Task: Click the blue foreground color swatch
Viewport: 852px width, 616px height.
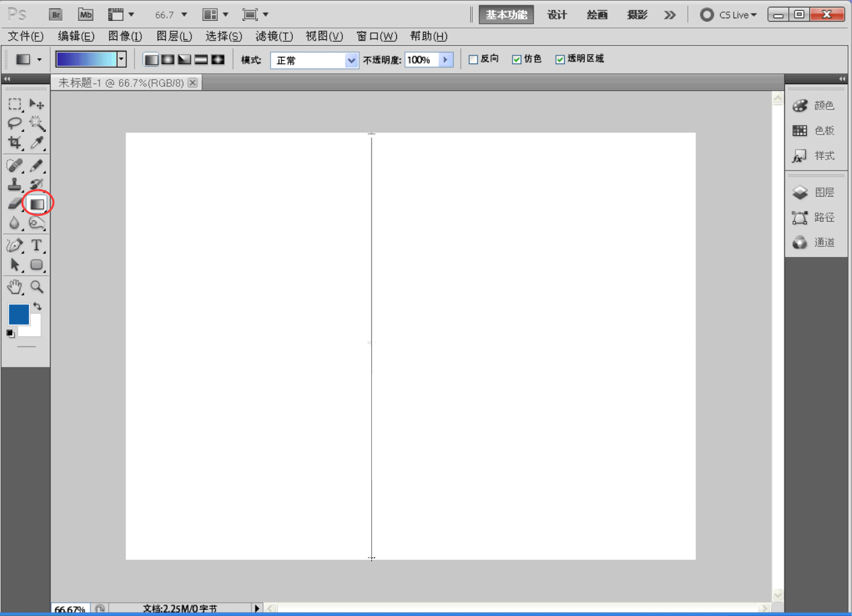Action: (18, 314)
